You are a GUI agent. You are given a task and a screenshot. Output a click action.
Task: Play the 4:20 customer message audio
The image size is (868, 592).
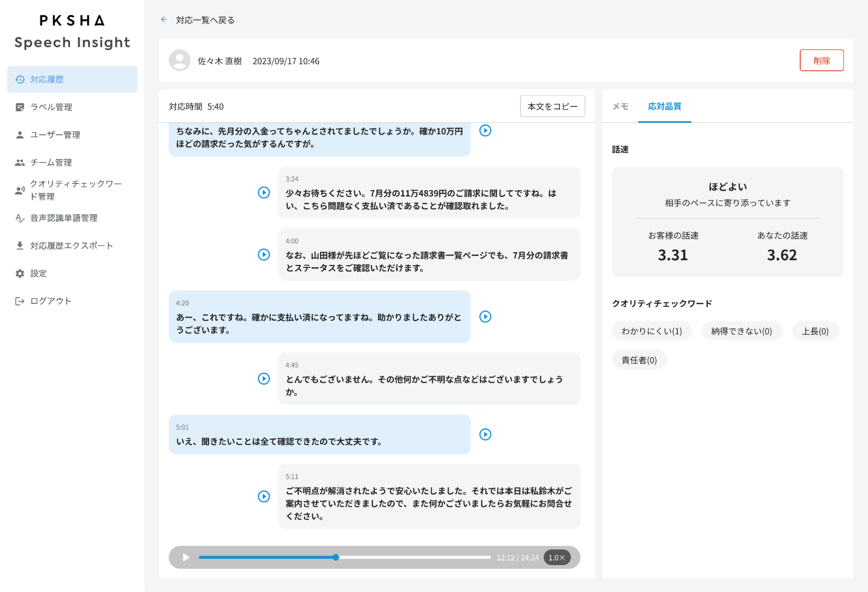485,316
